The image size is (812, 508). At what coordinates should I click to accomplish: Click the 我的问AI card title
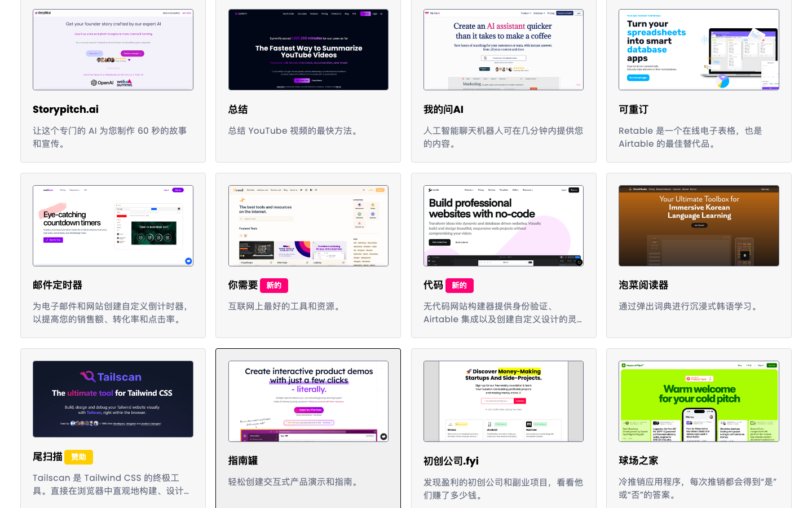[443, 110]
